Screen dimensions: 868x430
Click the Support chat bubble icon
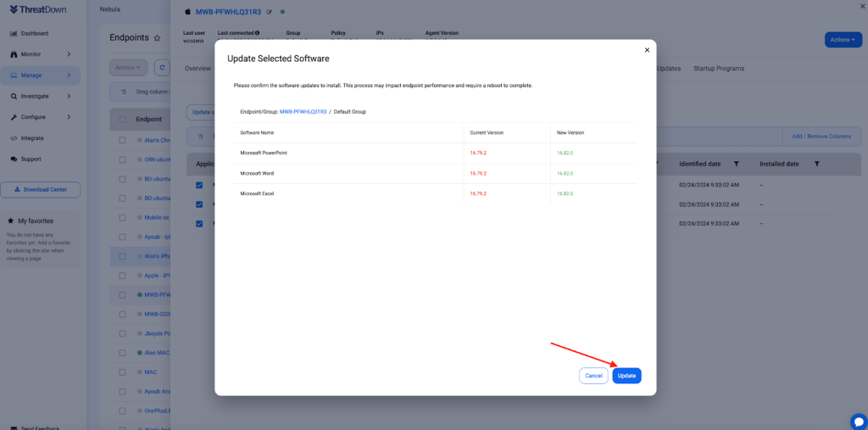point(14,159)
